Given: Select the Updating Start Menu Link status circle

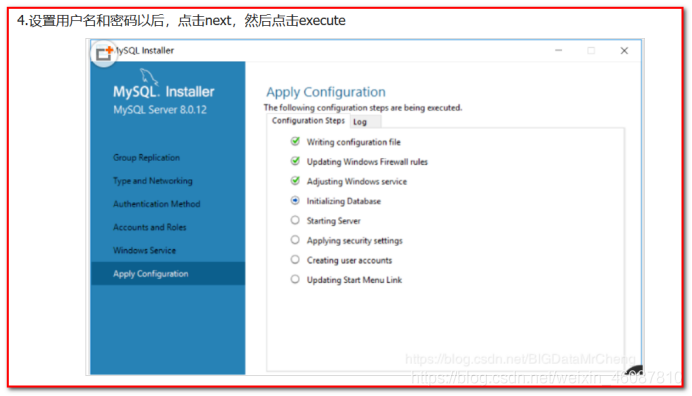Looking at the screenshot, I should [295, 279].
